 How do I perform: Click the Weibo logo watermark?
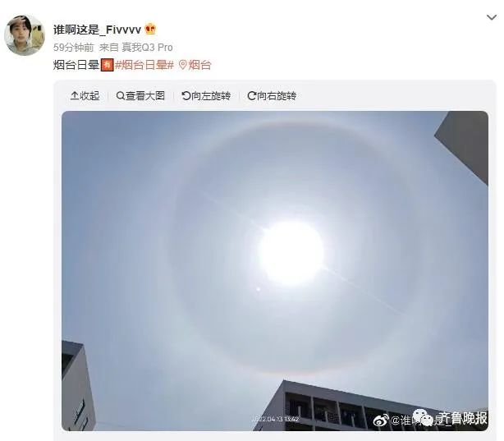(381, 420)
